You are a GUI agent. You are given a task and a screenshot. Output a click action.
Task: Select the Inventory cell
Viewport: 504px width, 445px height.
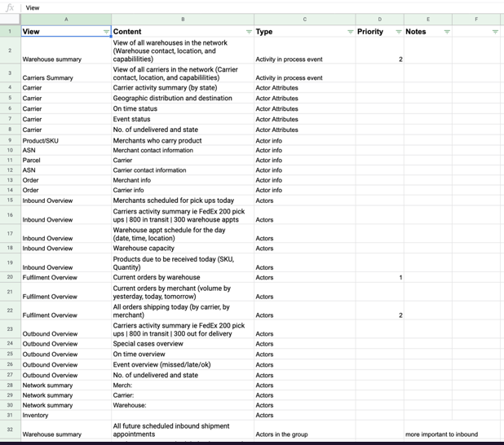pos(66,415)
